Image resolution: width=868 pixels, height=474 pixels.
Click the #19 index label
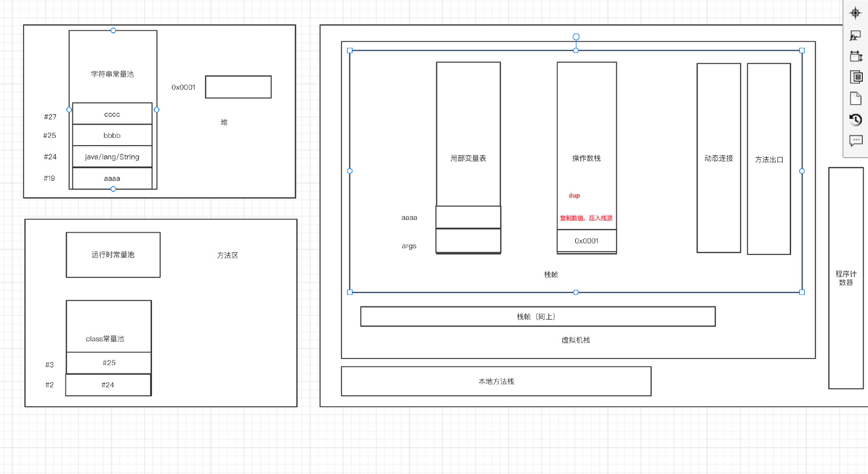[49, 178]
